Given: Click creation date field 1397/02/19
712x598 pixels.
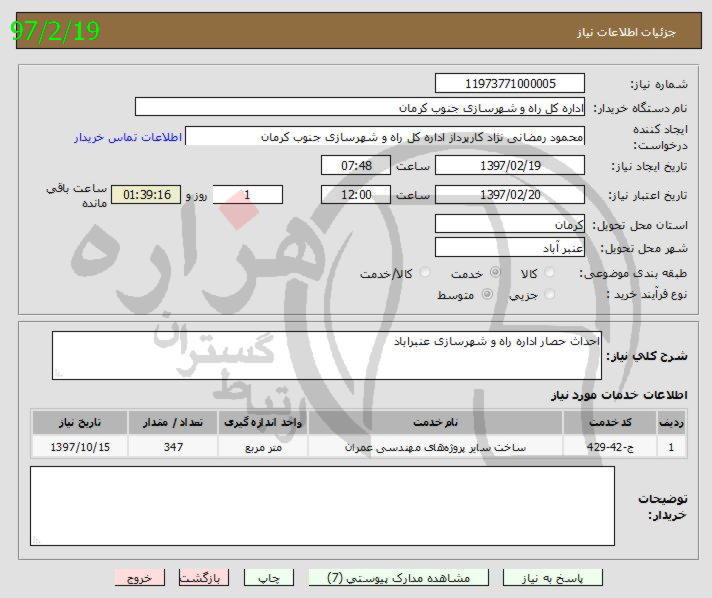Looking at the screenshot, I should [x=509, y=165].
